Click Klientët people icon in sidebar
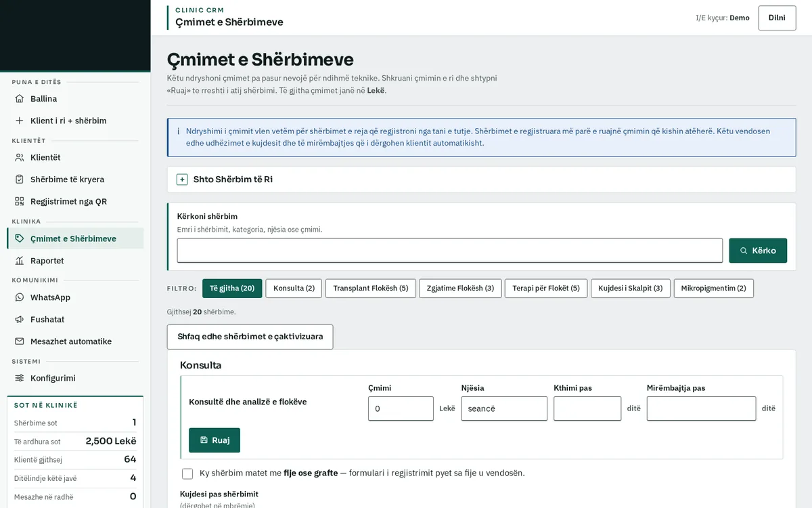 coord(19,157)
